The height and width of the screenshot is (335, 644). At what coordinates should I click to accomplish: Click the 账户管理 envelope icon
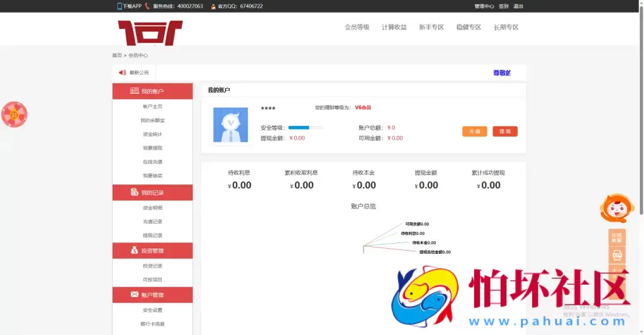point(135,294)
